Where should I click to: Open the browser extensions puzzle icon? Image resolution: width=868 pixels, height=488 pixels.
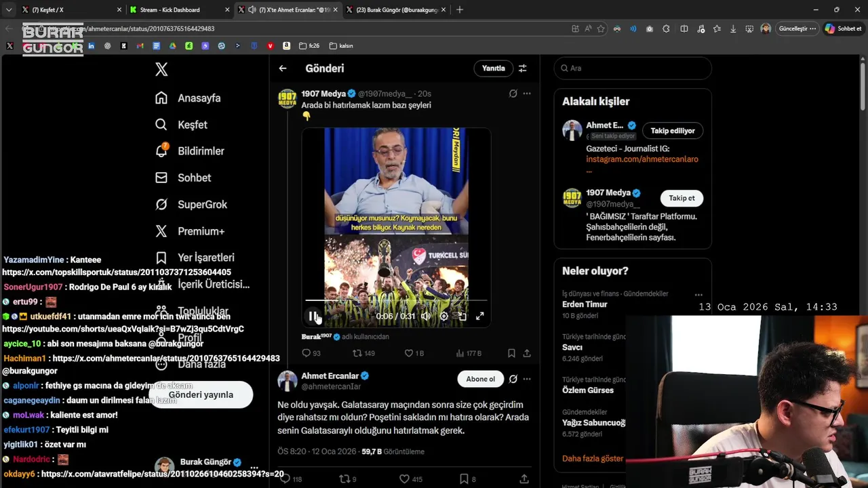(666, 28)
